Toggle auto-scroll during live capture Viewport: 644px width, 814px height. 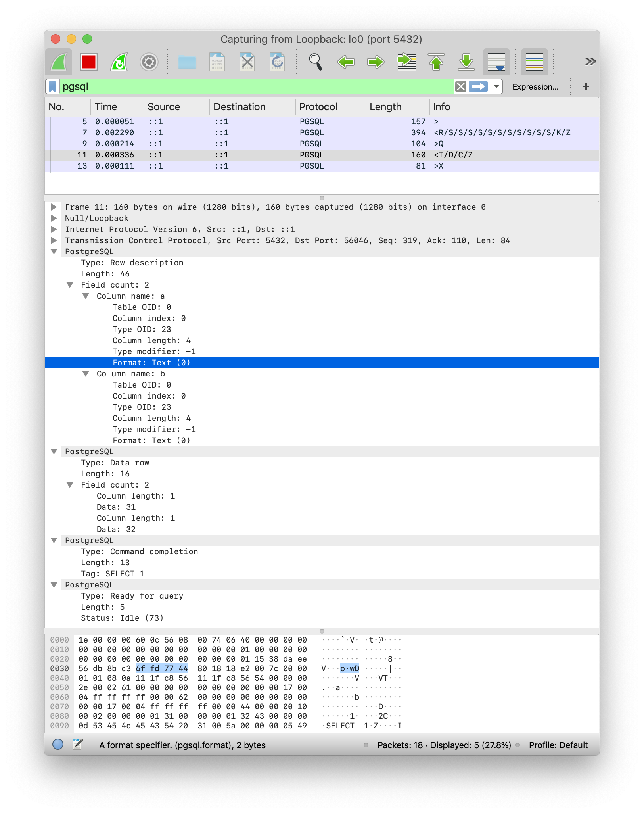click(x=496, y=62)
